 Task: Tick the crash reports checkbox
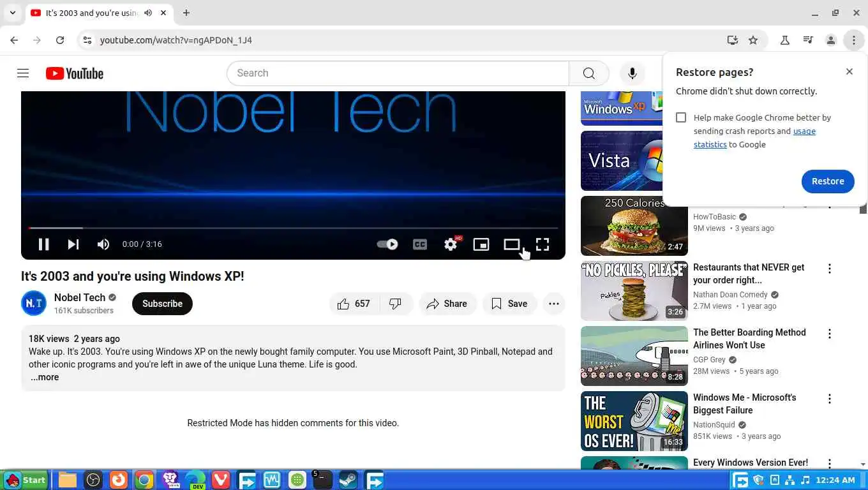[x=681, y=117]
